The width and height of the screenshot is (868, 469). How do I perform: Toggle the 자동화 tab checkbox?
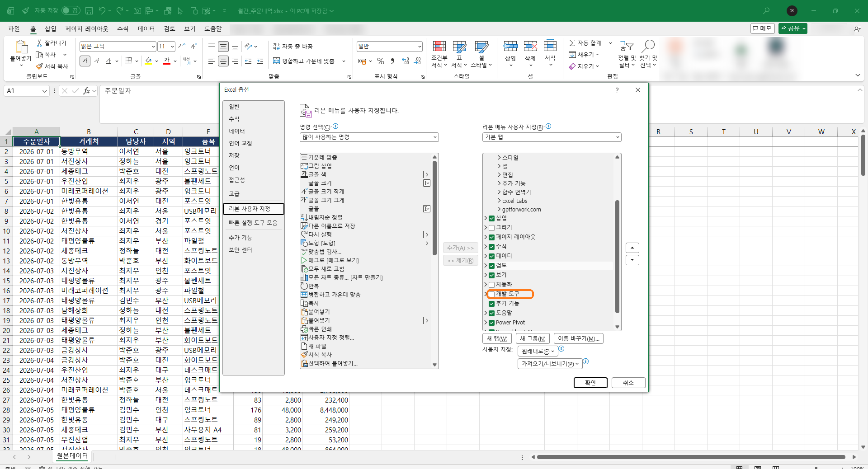(491, 285)
